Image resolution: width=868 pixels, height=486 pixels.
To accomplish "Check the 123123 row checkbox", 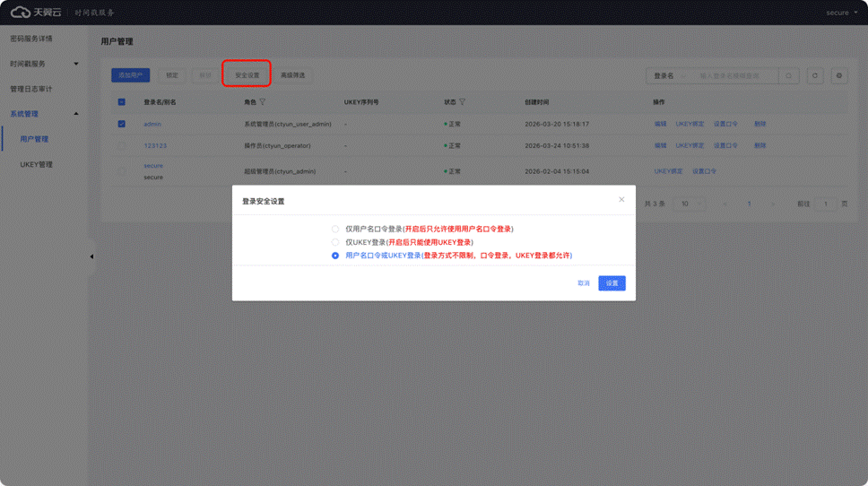I will click(122, 145).
